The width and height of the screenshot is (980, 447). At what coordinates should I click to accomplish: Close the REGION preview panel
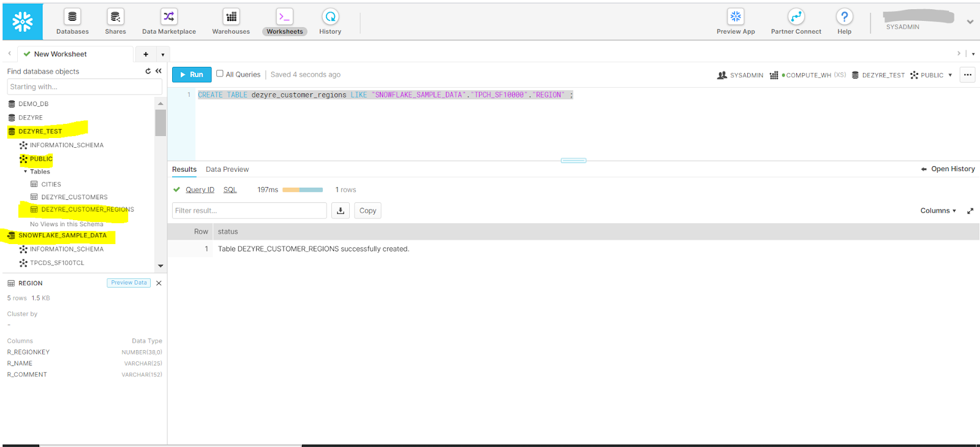159,283
